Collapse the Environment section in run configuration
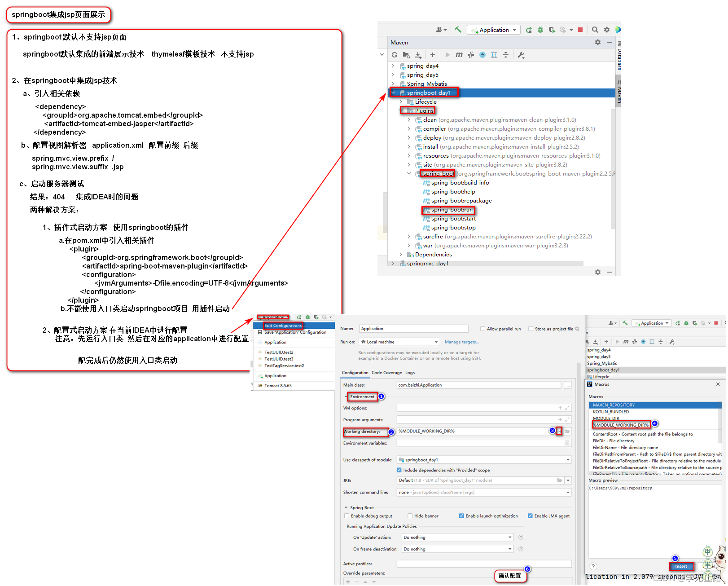The height and width of the screenshot is (586, 728). tap(346, 397)
